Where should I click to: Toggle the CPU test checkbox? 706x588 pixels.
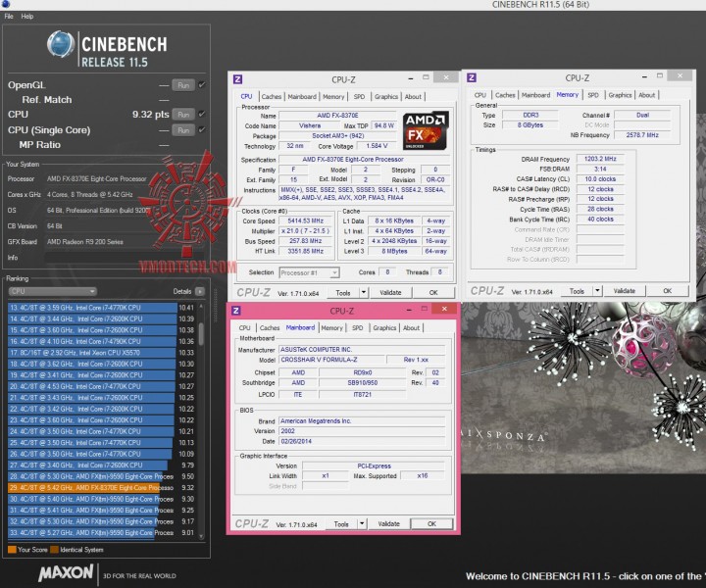pos(202,114)
